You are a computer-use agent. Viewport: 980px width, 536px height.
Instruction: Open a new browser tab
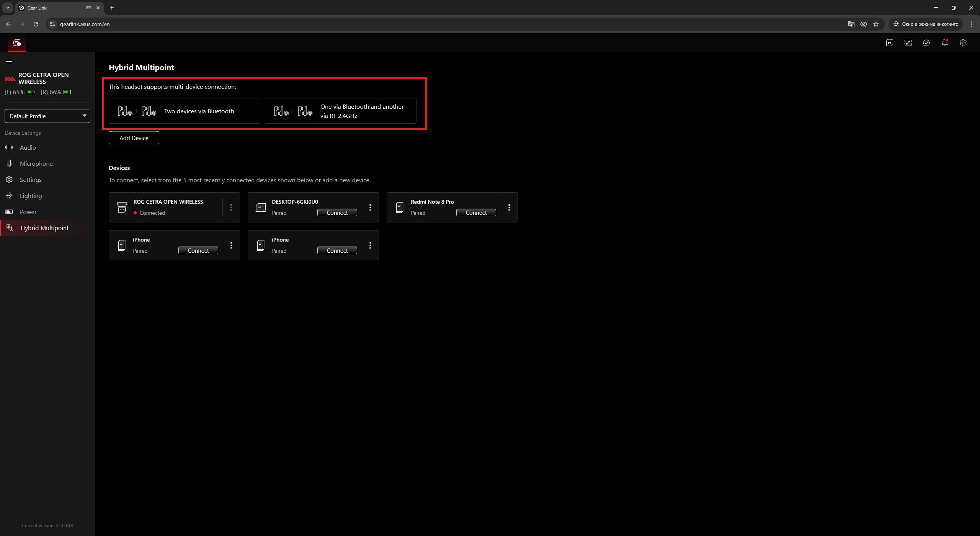(x=112, y=8)
